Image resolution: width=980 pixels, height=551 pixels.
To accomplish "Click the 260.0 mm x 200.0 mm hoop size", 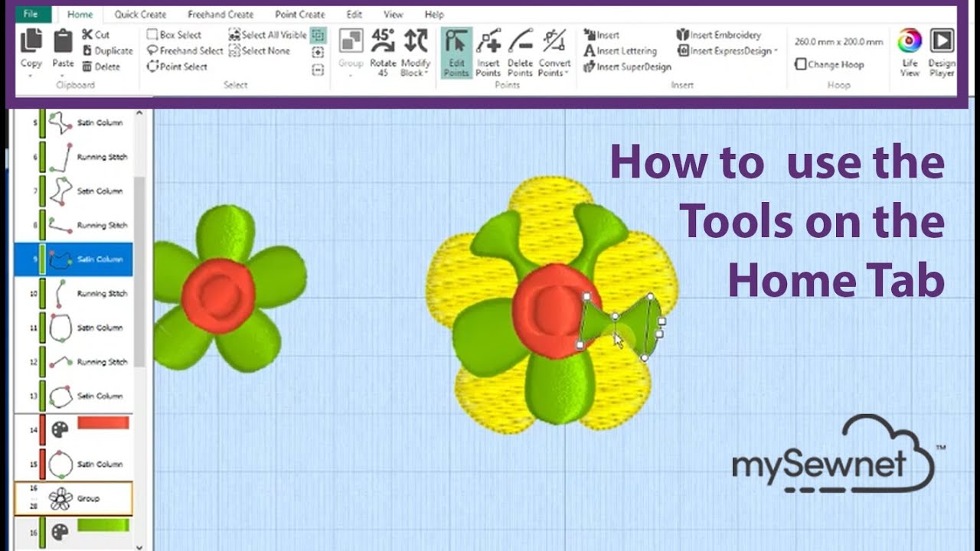I will point(838,42).
